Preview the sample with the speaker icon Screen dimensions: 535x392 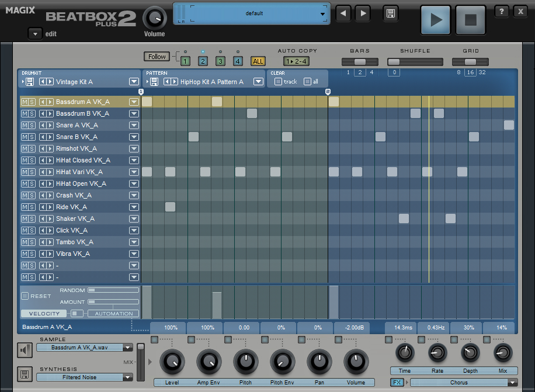[25, 350]
